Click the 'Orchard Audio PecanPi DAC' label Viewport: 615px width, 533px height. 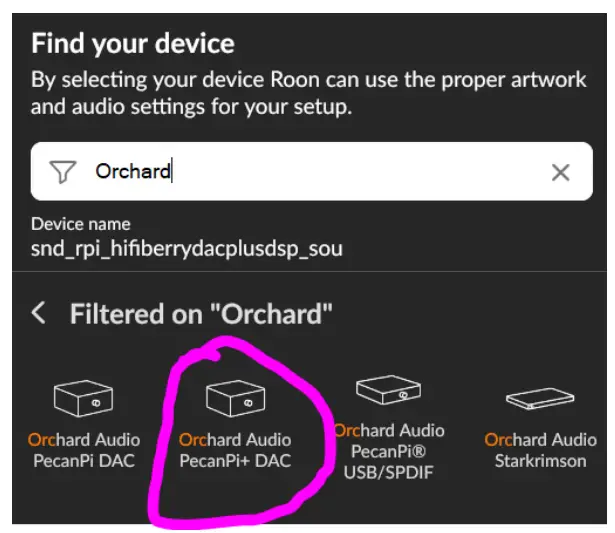tap(84, 450)
